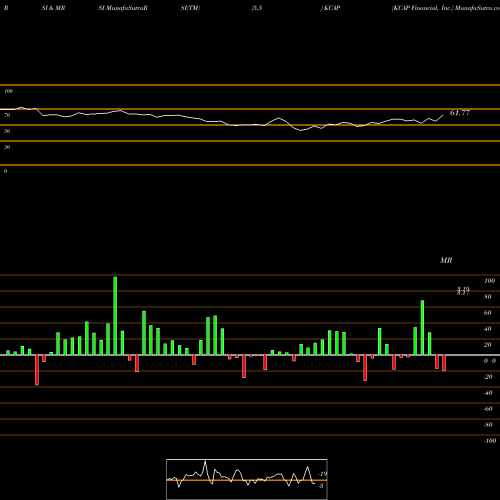This screenshot has height=500, width=500.
Task: Click the RSI axis label 50
Action: pyautogui.click(x=7, y=131)
